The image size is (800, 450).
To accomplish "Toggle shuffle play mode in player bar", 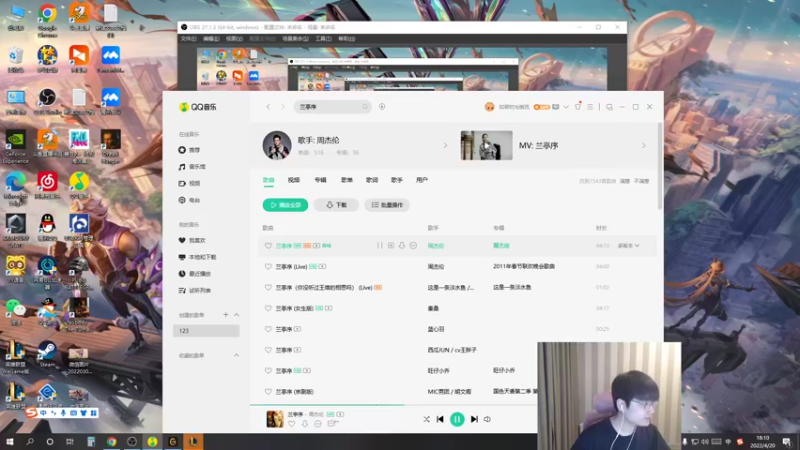I will [427, 419].
